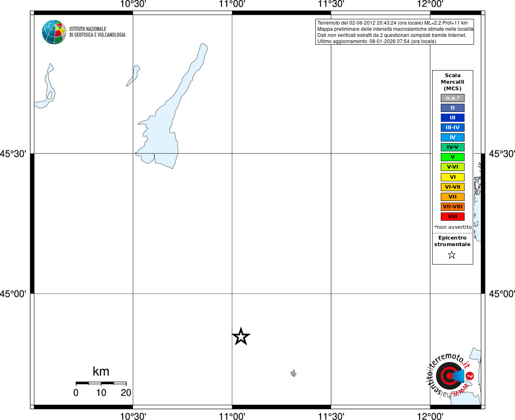Click the bottom 12°00' longitude label
The height and width of the screenshot is (420, 515).
(430, 416)
